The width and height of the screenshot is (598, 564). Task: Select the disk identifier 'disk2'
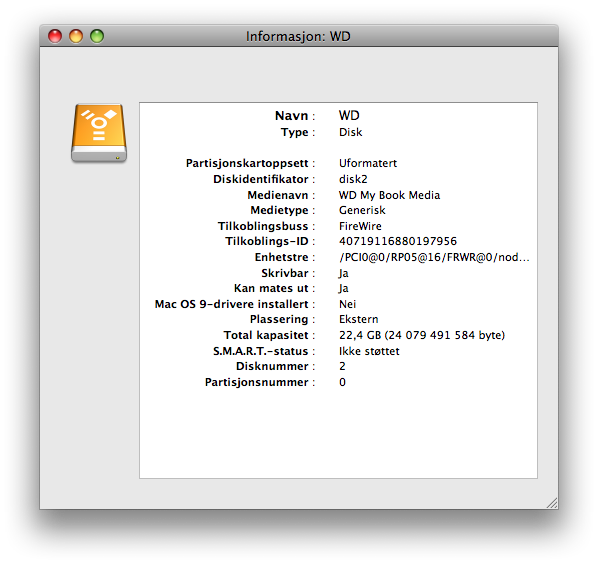(353, 179)
